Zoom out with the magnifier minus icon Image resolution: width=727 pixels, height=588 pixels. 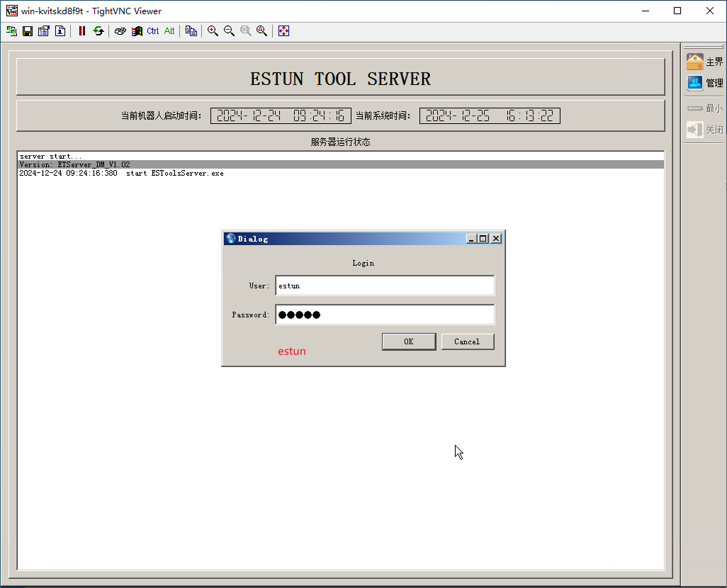point(229,31)
